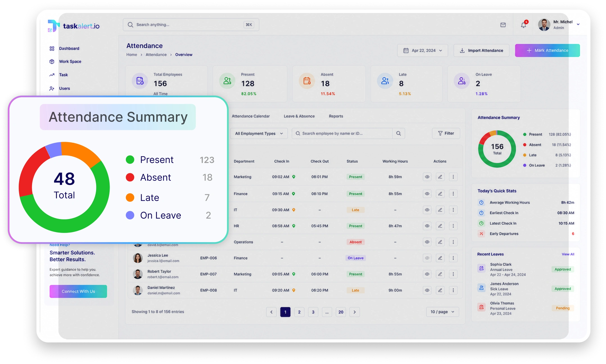View details of Marketing 09:02 AM row
Screen dimensions: 606x364
[x=427, y=177]
